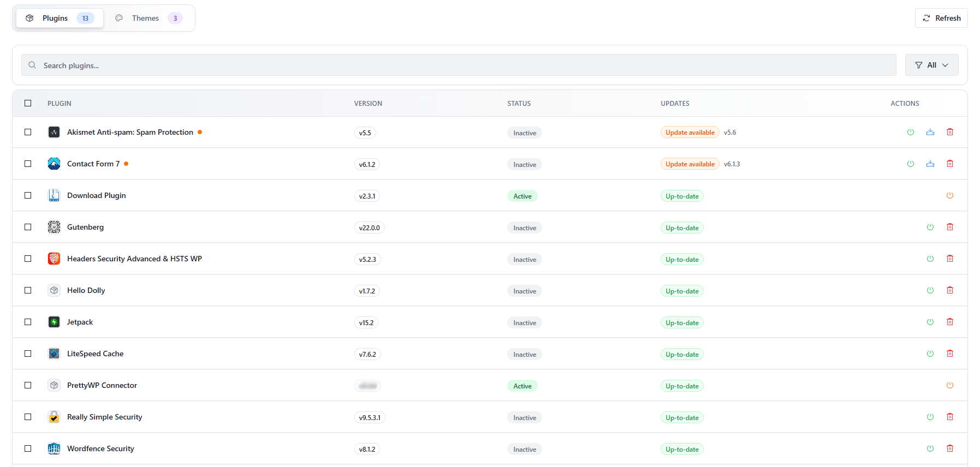Focus the Search plugins input field
The image size is (980, 467).
click(x=459, y=65)
